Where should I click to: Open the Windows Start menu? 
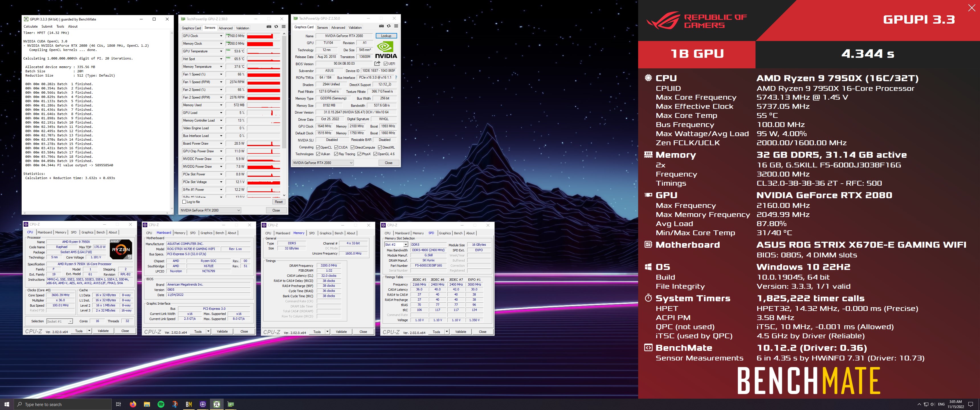[7, 404]
